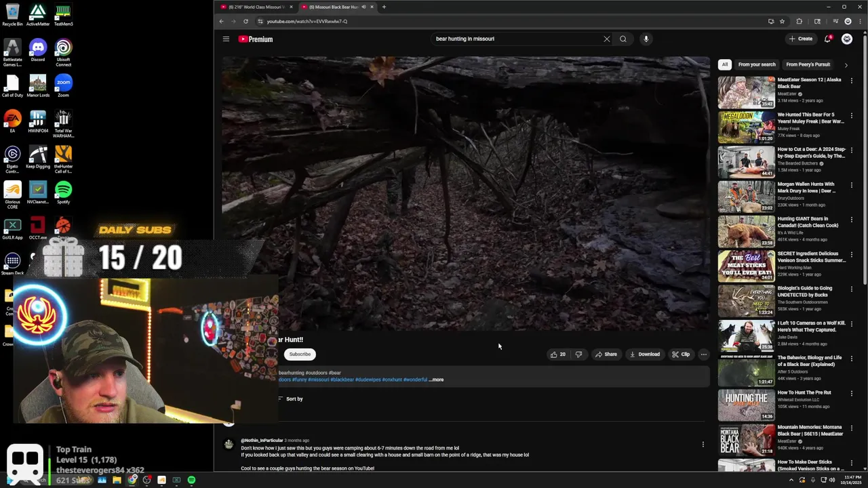Select the Recycle Bin desktop icon
The width and height of the screenshot is (868, 488).
pyautogui.click(x=12, y=15)
